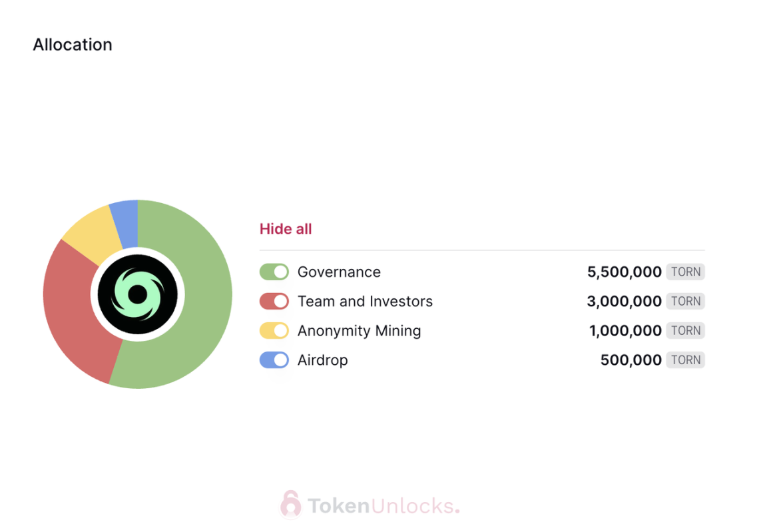Click the TORN badge beside 3,000,000

click(x=685, y=301)
